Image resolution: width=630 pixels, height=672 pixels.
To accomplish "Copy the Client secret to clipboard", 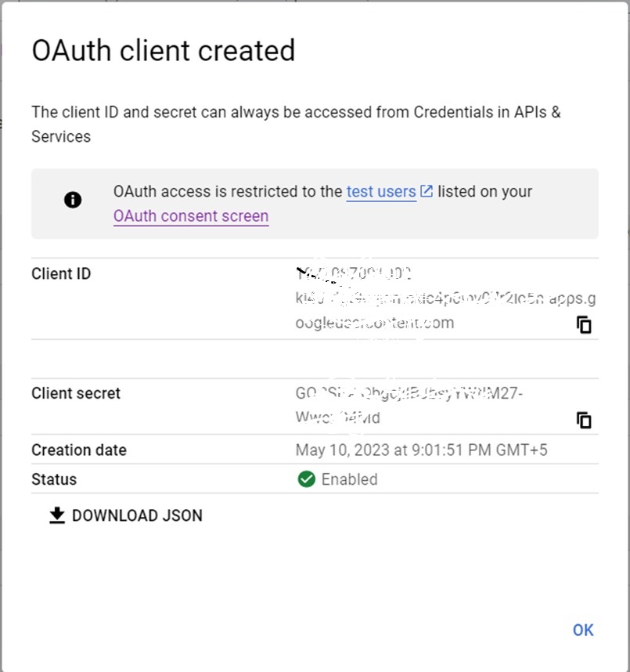I will [x=584, y=420].
